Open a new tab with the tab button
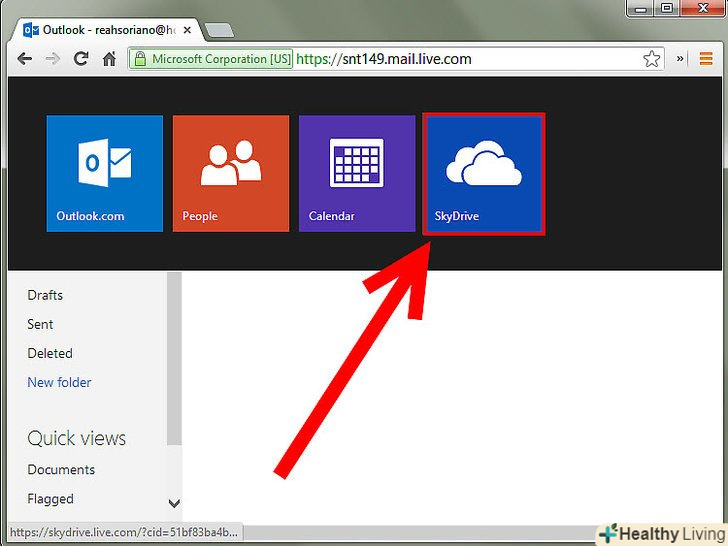 (220, 30)
